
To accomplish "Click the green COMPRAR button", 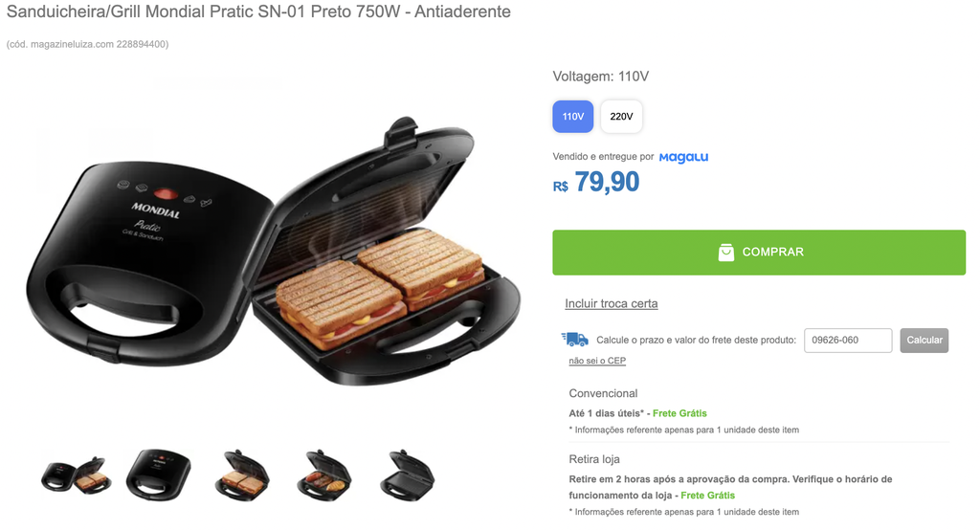I will click(759, 252).
